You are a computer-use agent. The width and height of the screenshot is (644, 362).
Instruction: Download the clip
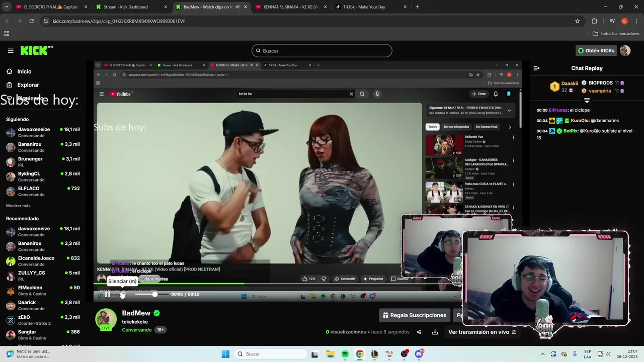(x=435, y=332)
